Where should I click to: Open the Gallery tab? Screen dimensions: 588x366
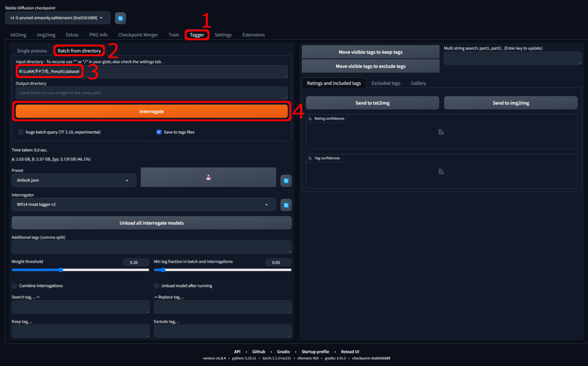[418, 83]
